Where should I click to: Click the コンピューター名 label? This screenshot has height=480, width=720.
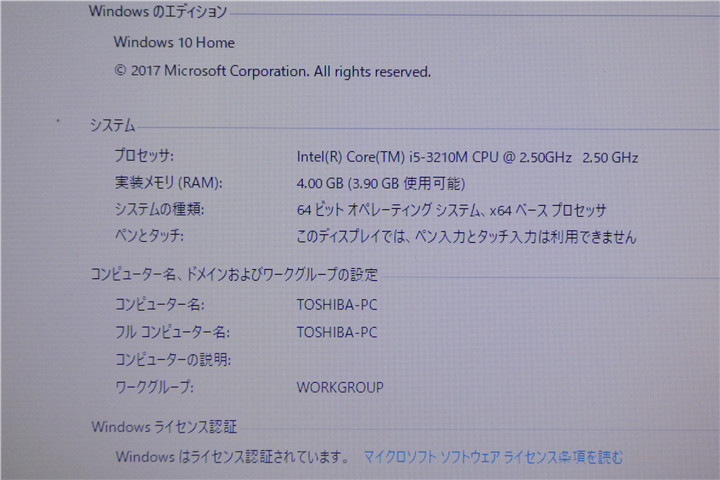[160, 305]
